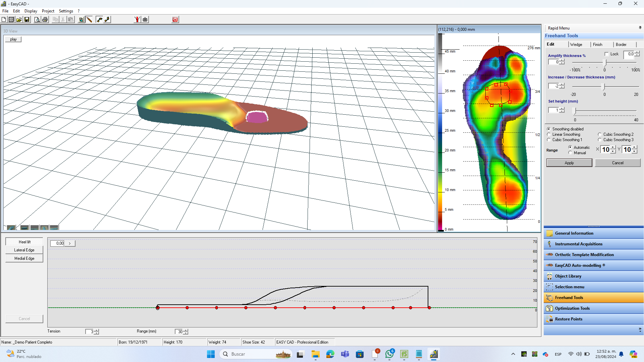This screenshot has width=644, height=362.
Task: Click the Lateral Edge button
Action: pyautogui.click(x=24, y=250)
